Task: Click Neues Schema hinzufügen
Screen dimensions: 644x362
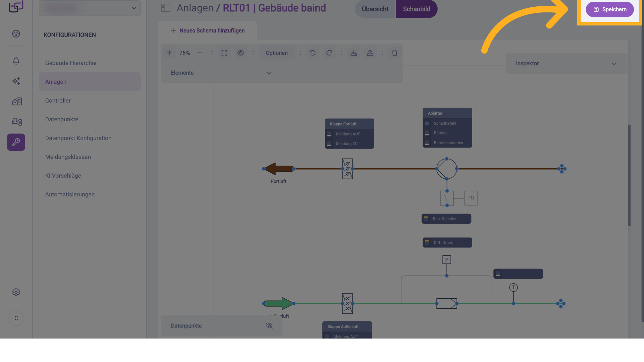Action: [208, 31]
